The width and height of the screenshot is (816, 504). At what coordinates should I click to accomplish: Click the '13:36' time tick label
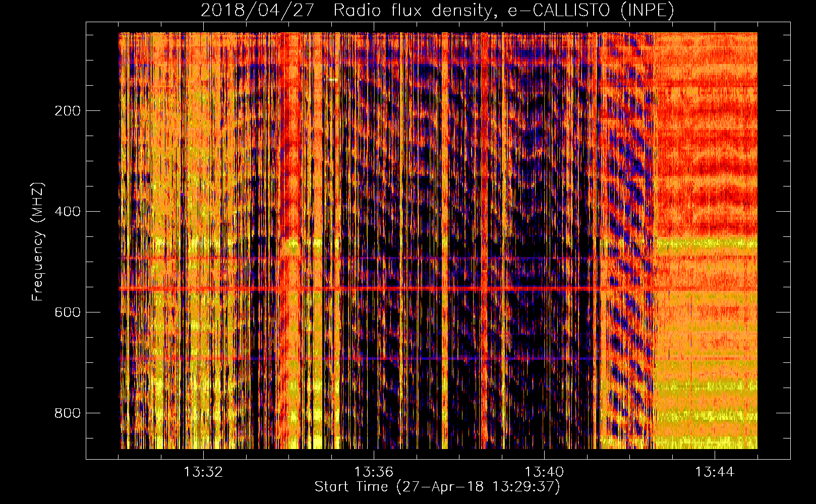374,472
